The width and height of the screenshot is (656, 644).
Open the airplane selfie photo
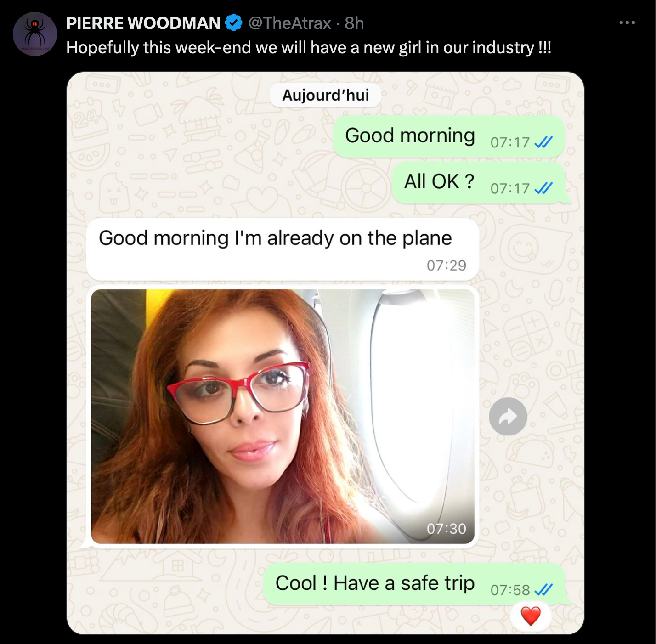pyautogui.click(x=283, y=417)
